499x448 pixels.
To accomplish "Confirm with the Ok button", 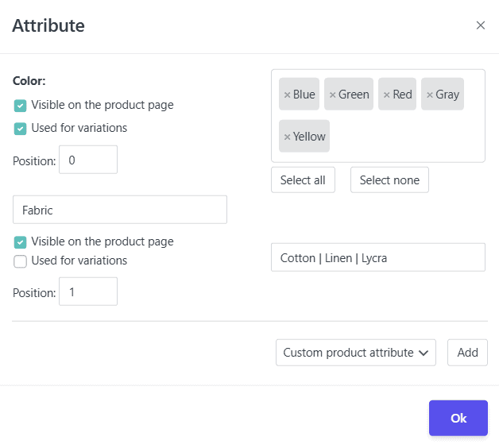I will (458, 418).
